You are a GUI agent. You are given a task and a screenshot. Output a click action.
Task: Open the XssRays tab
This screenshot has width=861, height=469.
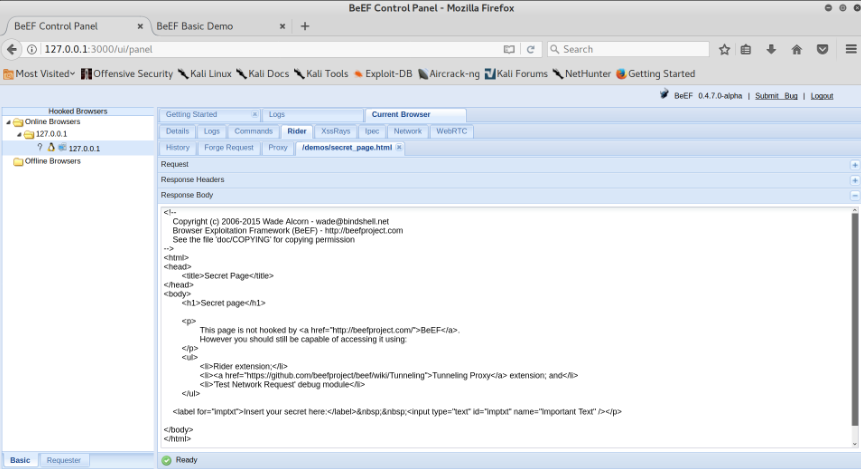pos(336,131)
